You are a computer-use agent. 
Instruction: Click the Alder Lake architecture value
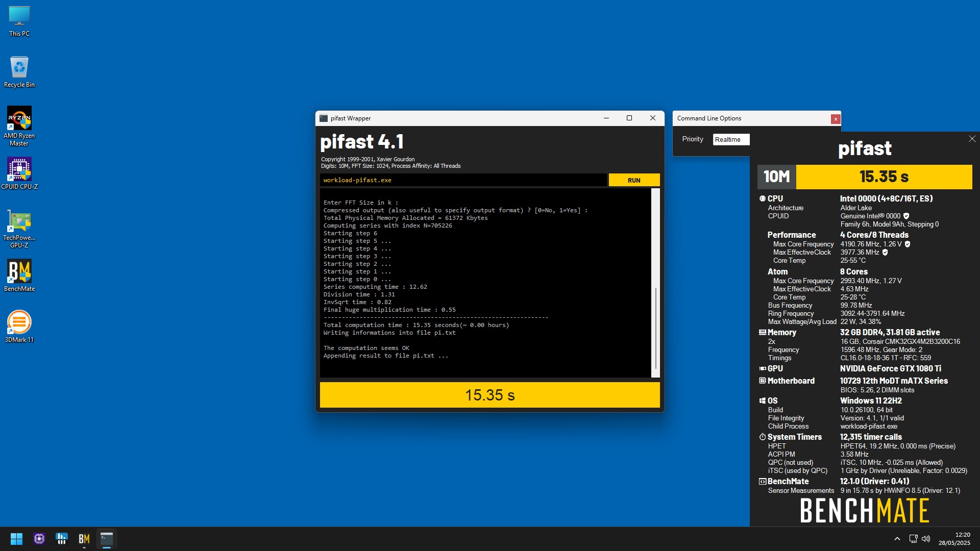[856, 208]
